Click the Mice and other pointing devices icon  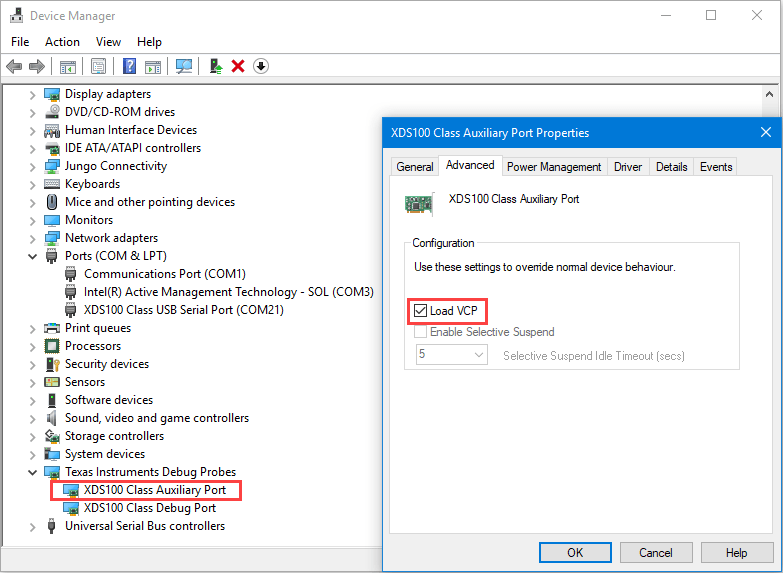click(x=52, y=202)
